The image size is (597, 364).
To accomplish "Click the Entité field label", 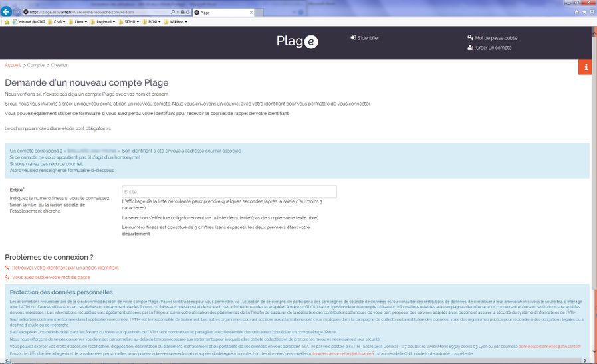I will click(17, 190).
